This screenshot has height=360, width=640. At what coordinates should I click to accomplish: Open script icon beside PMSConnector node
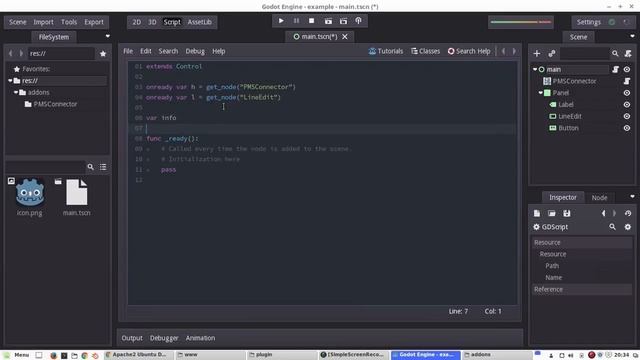(627, 81)
